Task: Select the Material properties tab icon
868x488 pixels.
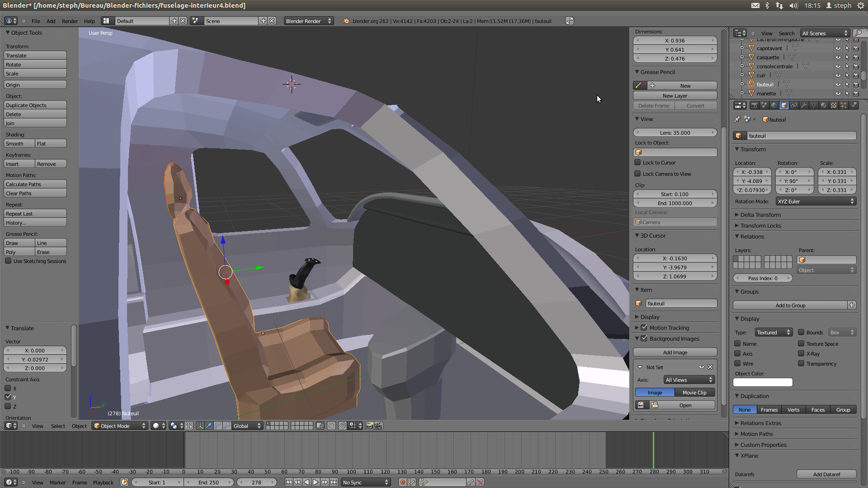Action: coord(824,105)
